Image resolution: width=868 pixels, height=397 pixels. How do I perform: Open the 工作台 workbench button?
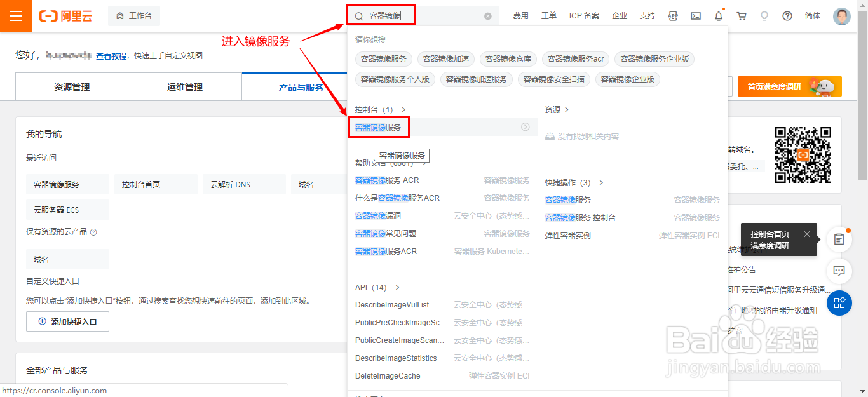(134, 16)
